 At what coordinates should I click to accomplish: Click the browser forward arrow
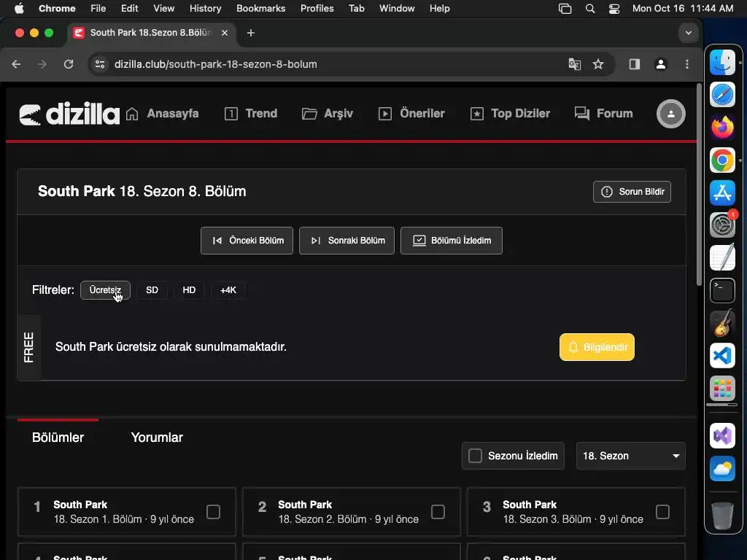(x=42, y=64)
